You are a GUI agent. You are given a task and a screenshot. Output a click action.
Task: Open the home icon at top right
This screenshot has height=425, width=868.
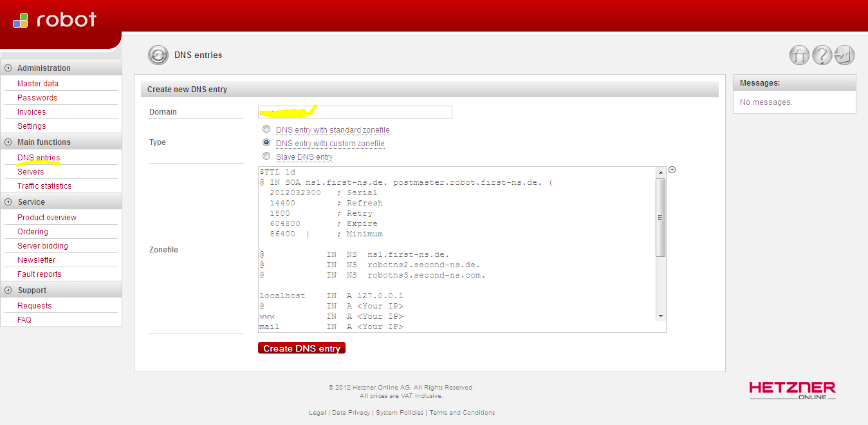pyautogui.click(x=799, y=55)
